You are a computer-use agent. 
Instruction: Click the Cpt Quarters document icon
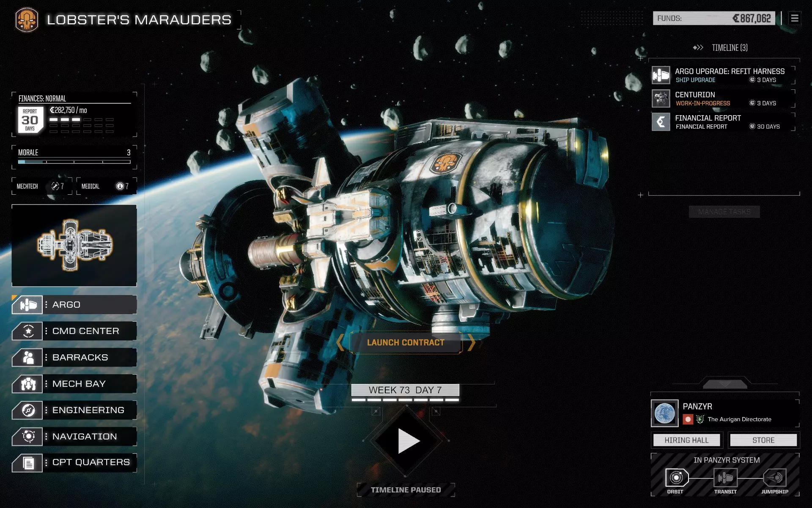pyautogui.click(x=27, y=463)
